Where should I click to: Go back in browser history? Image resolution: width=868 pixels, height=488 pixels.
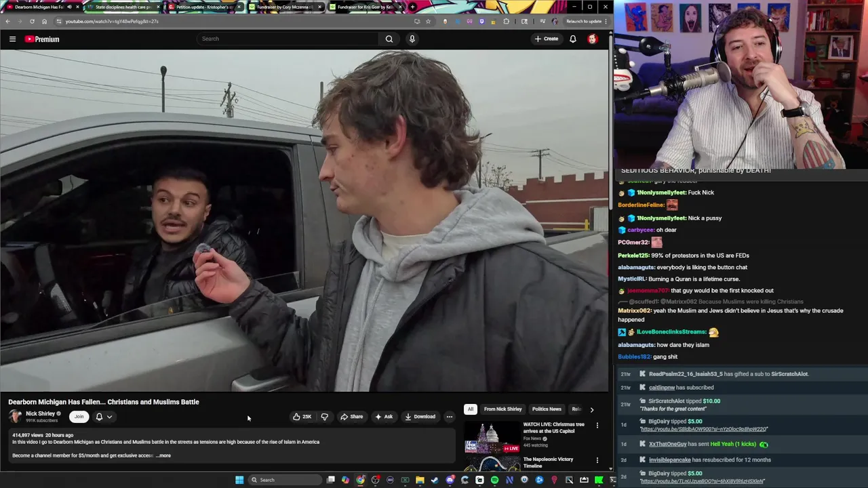[x=7, y=21]
